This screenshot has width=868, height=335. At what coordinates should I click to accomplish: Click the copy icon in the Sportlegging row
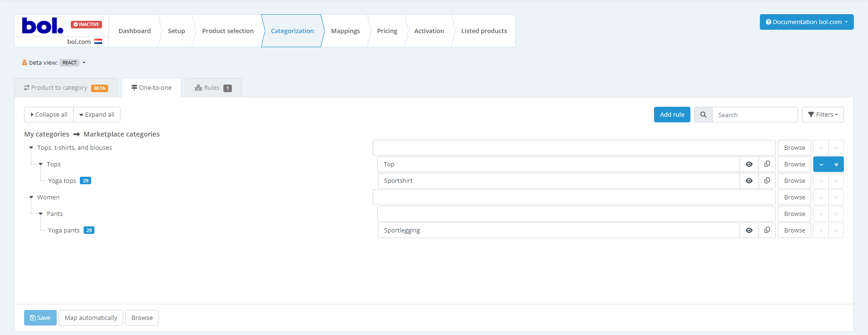767,230
